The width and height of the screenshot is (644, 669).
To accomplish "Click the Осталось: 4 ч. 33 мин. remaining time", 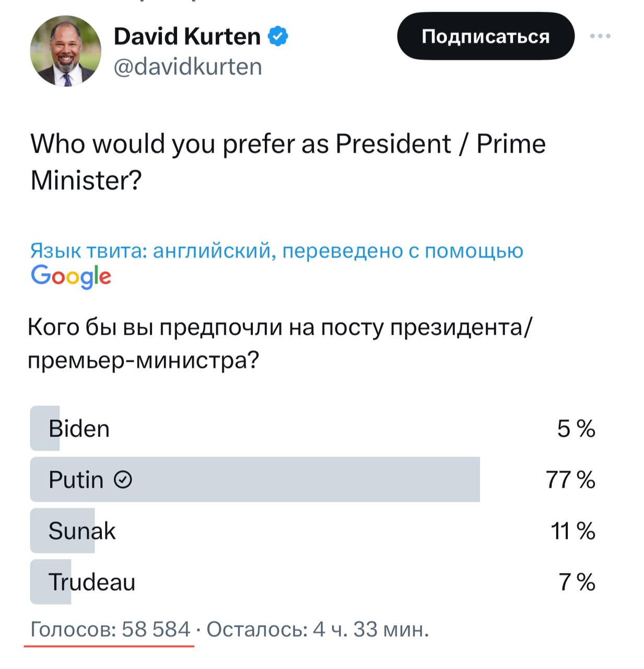I will [318, 629].
